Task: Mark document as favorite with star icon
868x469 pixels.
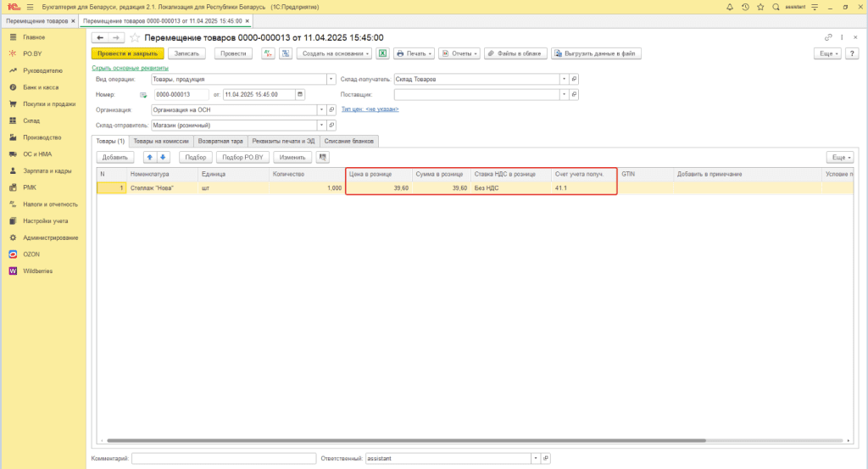Action: [135, 37]
